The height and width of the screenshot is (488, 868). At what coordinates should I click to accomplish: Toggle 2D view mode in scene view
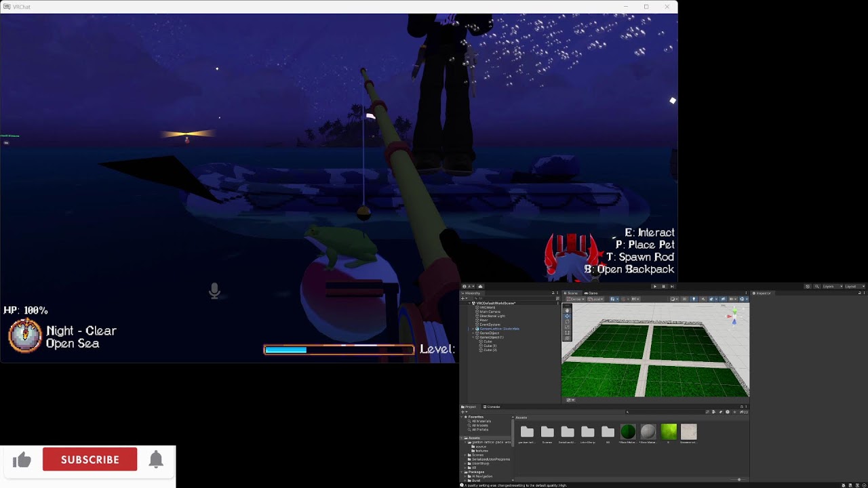[x=684, y=299]
